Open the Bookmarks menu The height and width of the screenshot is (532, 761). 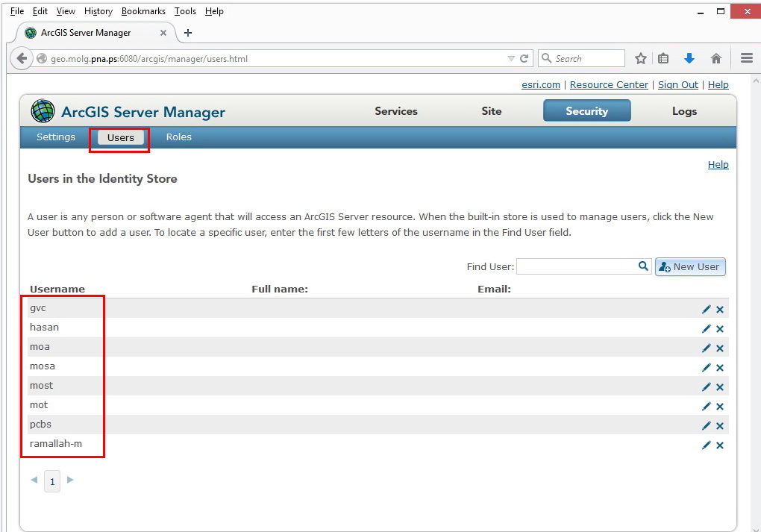pyautogui.click(x=143, y=11)
